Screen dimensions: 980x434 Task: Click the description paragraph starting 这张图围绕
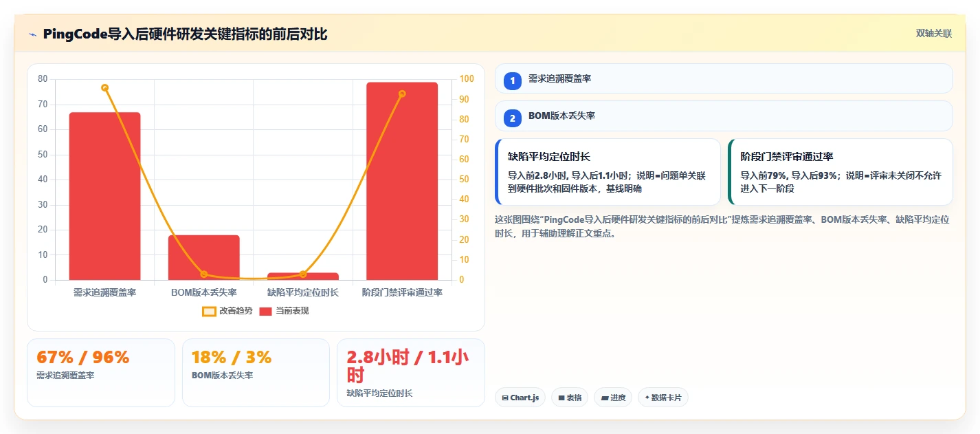pos(722,226)
